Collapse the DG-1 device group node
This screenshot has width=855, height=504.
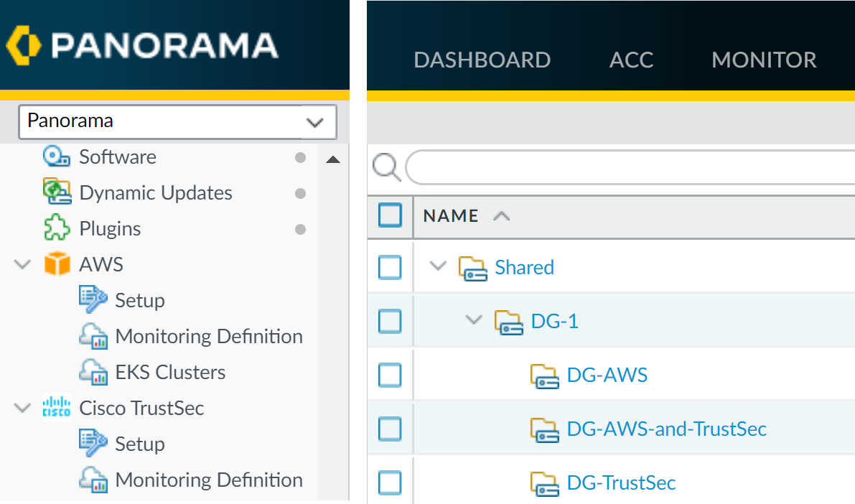point(473,321)
